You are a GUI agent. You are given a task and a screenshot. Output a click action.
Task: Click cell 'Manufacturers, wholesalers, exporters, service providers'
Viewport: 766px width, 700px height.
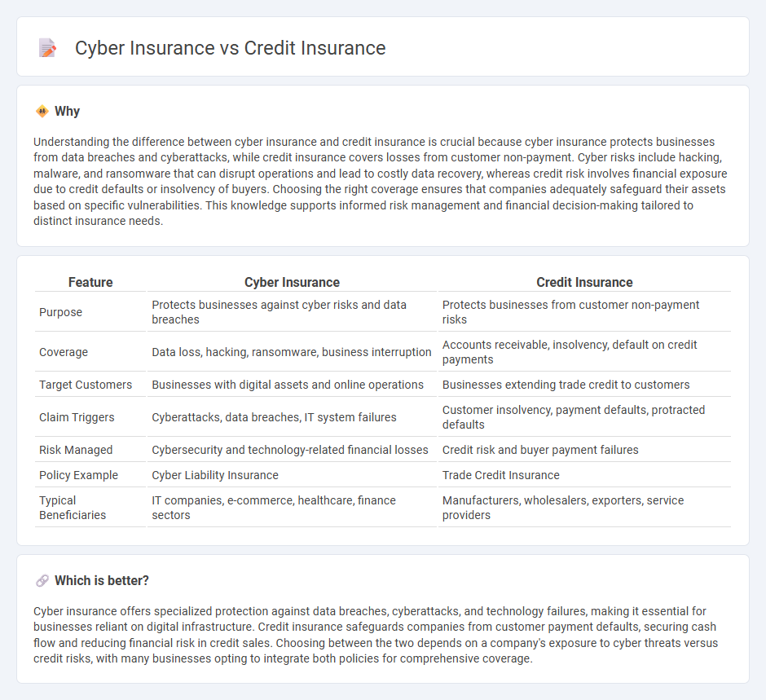coord(584,508)
